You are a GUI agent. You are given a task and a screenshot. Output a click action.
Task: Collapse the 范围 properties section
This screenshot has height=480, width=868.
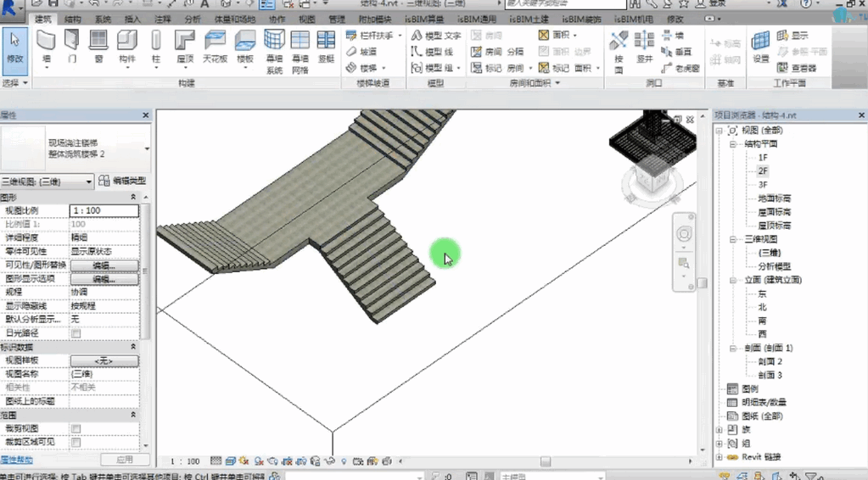click(133, 415)
